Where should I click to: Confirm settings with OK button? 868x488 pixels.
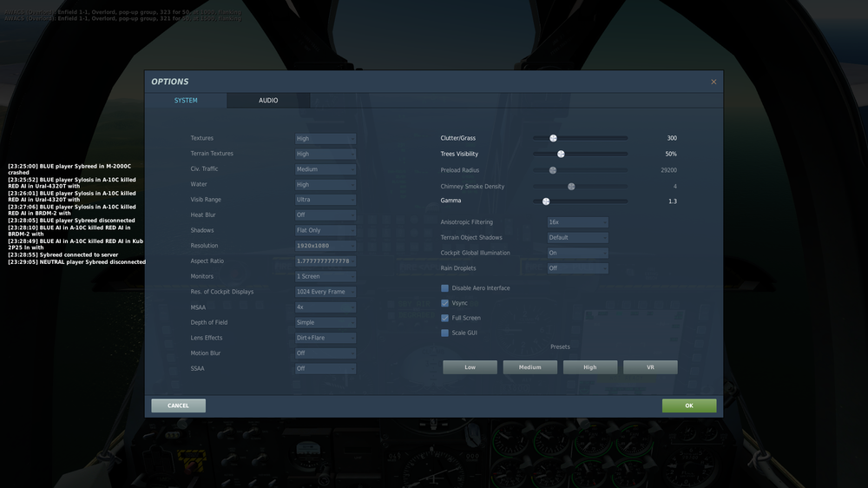point(689,406)
